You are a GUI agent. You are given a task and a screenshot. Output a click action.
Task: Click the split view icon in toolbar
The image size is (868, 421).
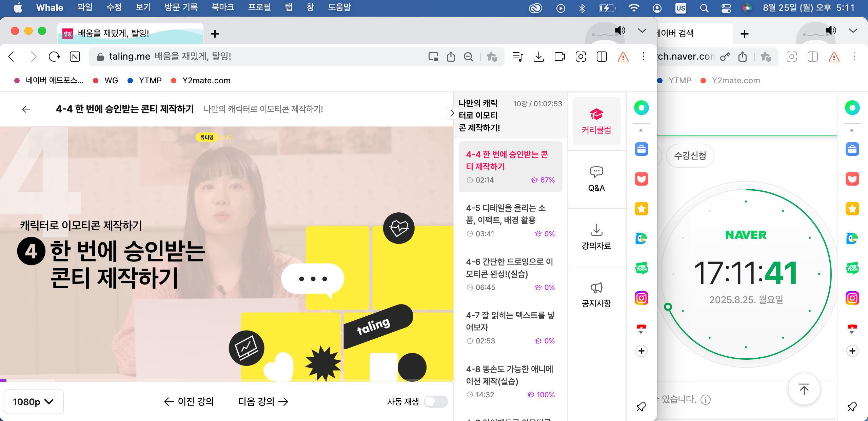point(601,57)
